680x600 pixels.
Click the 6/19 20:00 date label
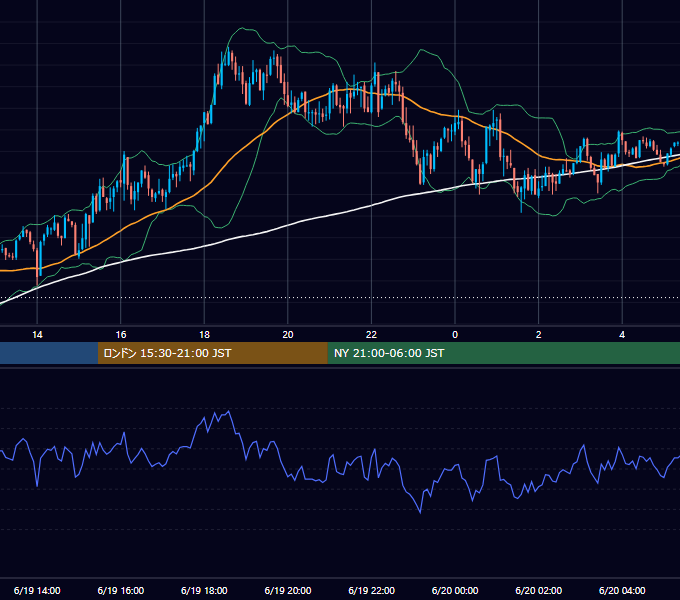point(288,590)
